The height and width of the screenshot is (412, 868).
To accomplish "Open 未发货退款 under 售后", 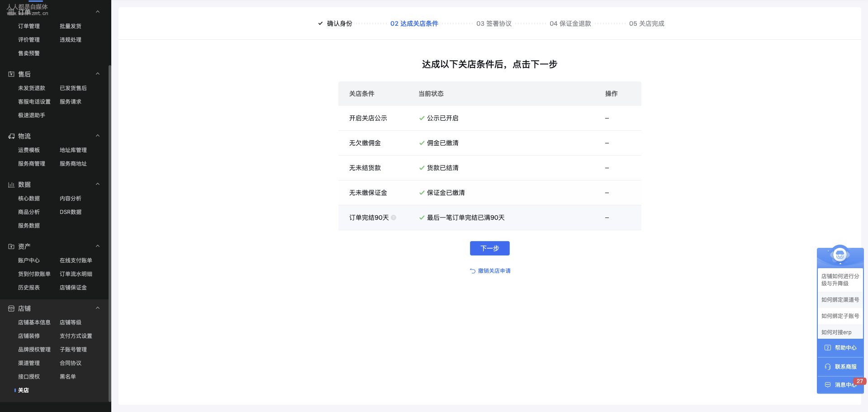I will 32,88.
